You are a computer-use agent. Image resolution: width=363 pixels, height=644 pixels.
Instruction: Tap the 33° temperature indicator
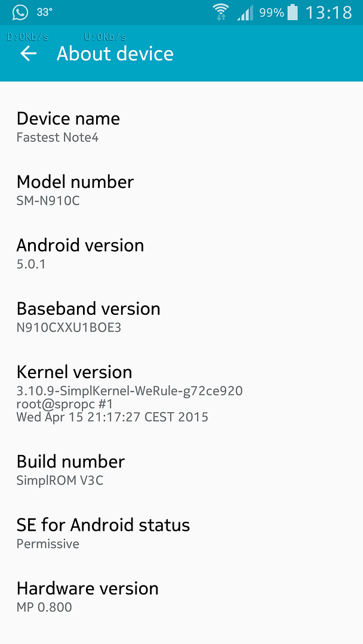(44, 13)
